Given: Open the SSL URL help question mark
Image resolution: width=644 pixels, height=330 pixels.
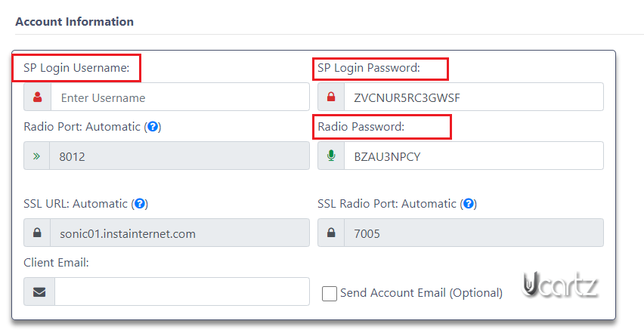Looking at the screenshot, I should tap(140, 204).
